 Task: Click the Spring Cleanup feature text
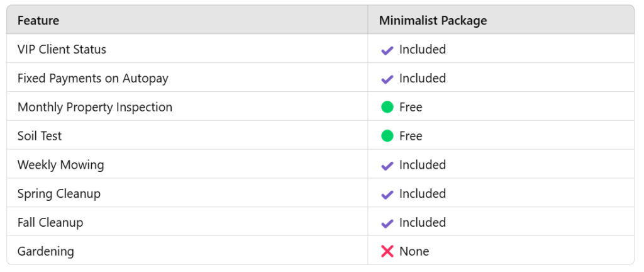pos(58,194)
